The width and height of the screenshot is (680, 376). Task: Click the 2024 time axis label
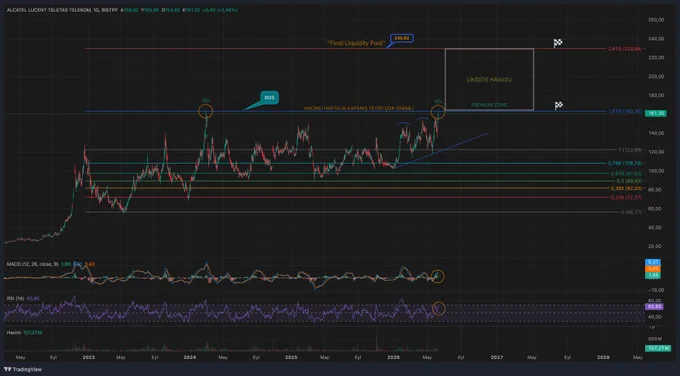[190, 357]
